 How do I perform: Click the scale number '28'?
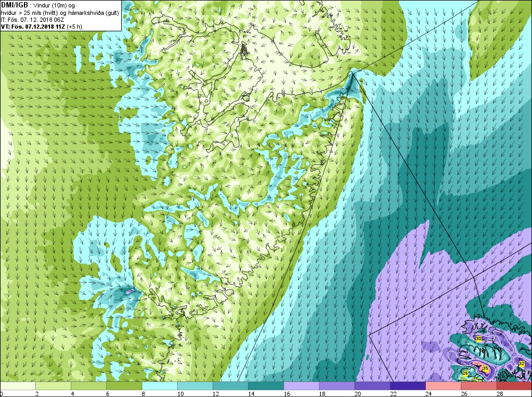click(x=500, y=394)
